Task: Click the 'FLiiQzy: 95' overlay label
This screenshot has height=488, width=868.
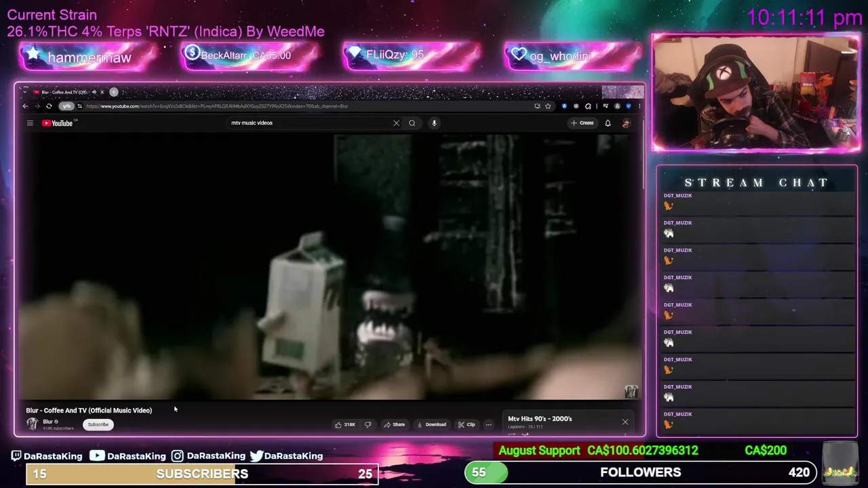Action: coord(395,55)
